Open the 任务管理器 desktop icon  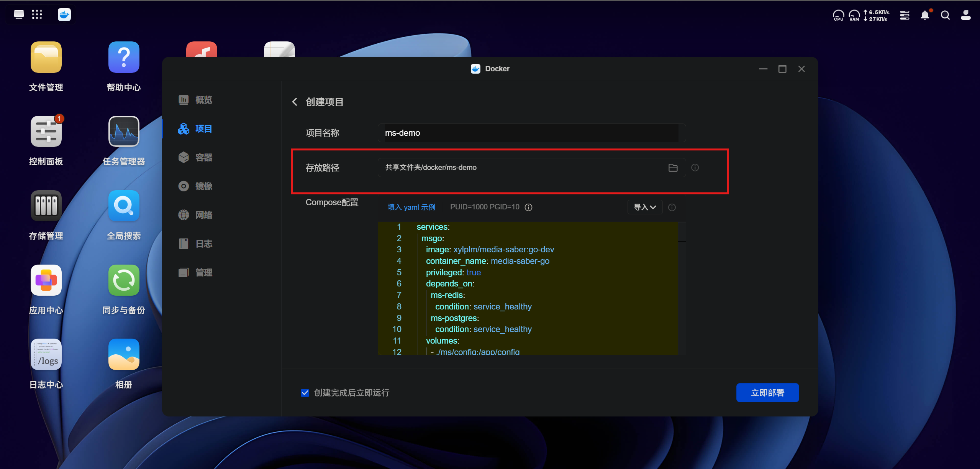pyautogui.click(x=123, y=132)
